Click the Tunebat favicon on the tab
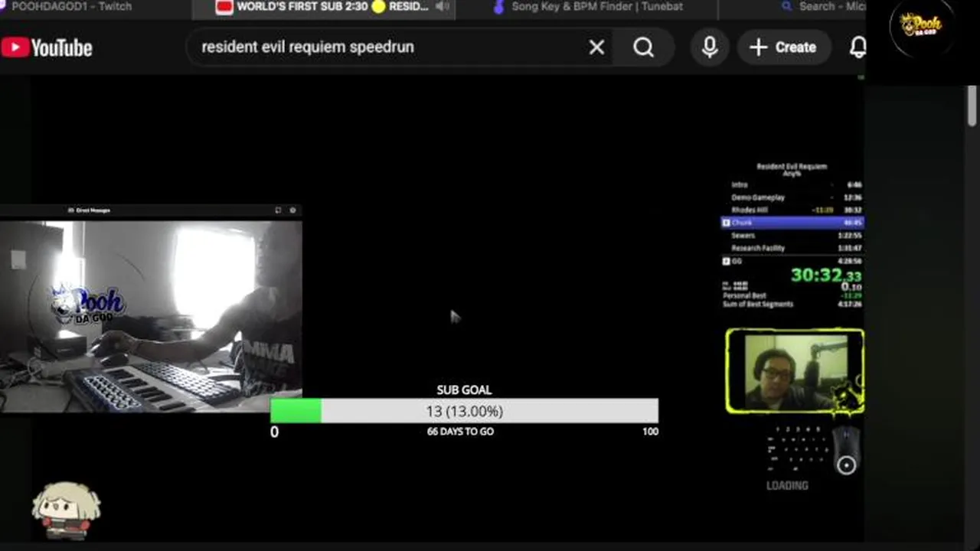980x551 pixels. coord(499,7)
